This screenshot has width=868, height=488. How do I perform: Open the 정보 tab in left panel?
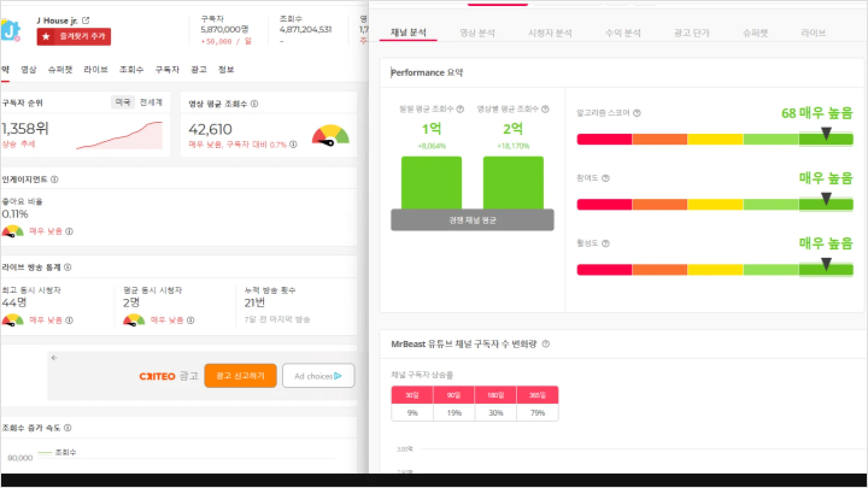tap(226, 70)
